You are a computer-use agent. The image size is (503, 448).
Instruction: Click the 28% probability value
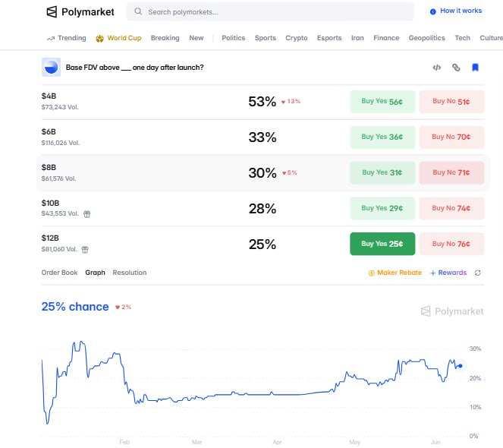pyautogui.click(x=262, y=208)
